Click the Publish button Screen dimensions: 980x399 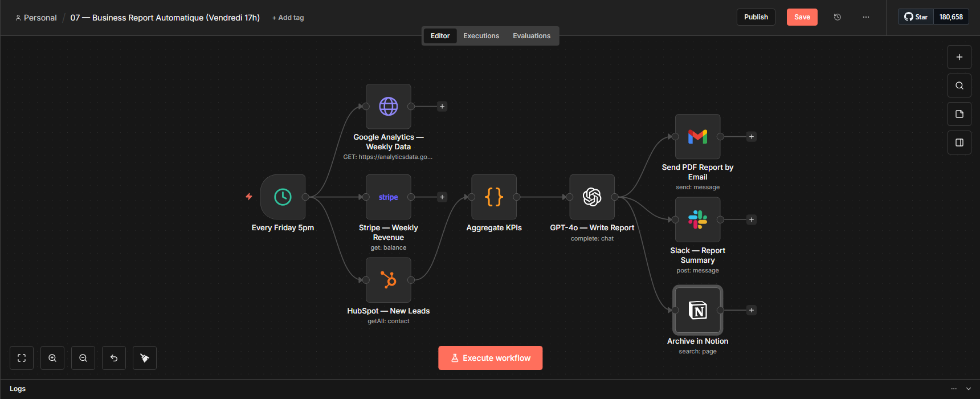(756, 17)
